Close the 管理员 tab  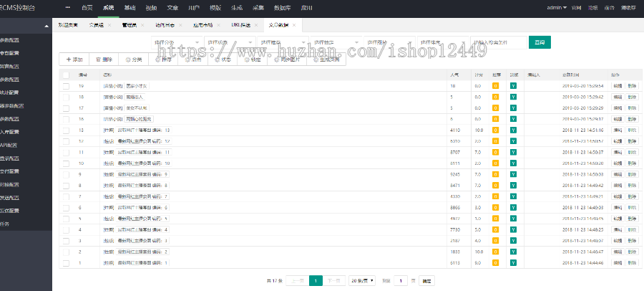pos(142,25)
